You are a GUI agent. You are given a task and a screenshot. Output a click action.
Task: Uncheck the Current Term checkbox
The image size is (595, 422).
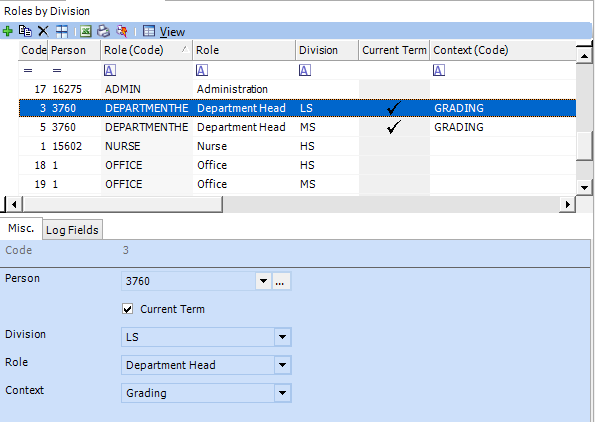coord(128,309)
